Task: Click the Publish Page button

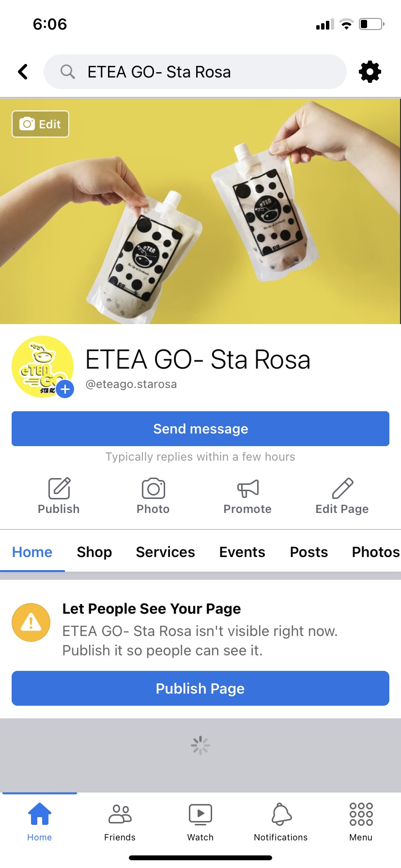Action: (x=200, y=688)
